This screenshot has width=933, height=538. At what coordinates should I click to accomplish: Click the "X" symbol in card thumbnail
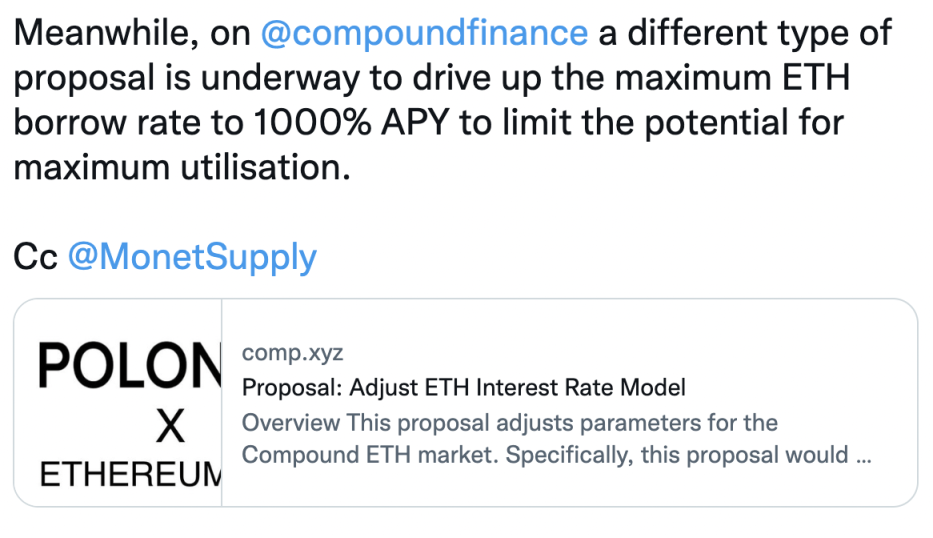(171, 427)
